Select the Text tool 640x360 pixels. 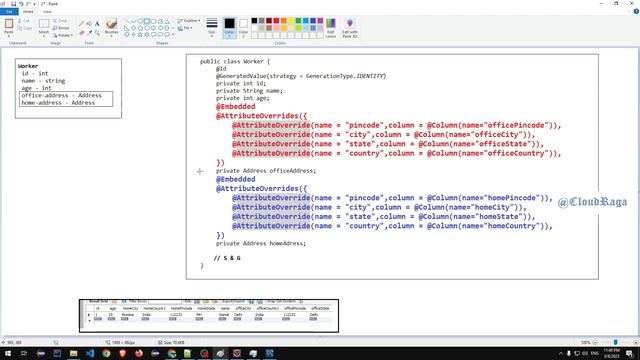[x=97, y=24]
